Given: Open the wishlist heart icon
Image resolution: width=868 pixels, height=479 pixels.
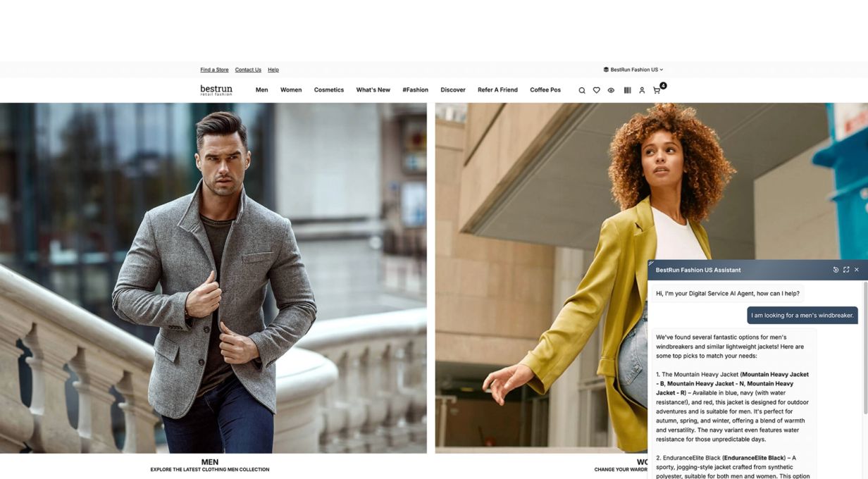Looking at the screenshot, I should [596, 90].
